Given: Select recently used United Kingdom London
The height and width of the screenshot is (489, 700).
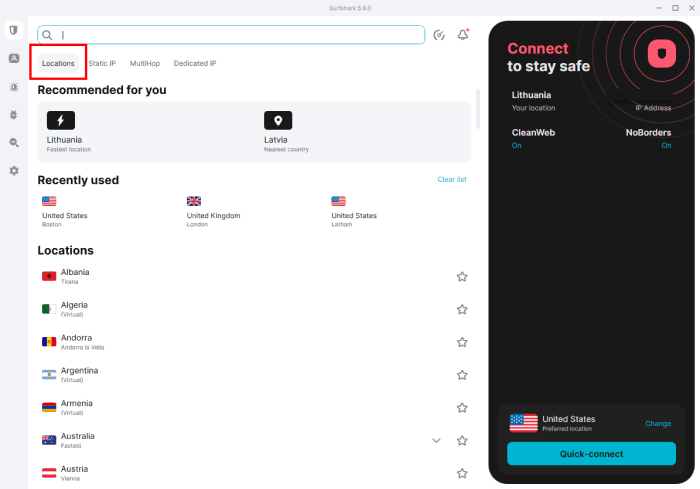Looking at the screenshot, I should click(x=213, y=212).
